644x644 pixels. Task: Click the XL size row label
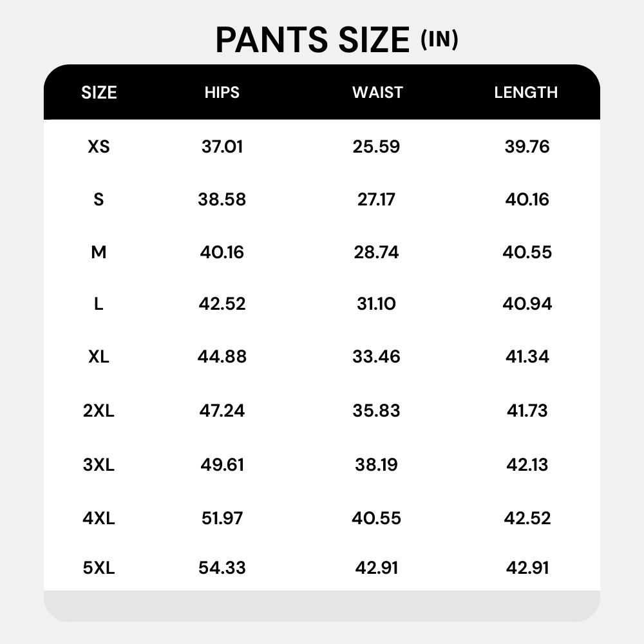click(99, 357)
